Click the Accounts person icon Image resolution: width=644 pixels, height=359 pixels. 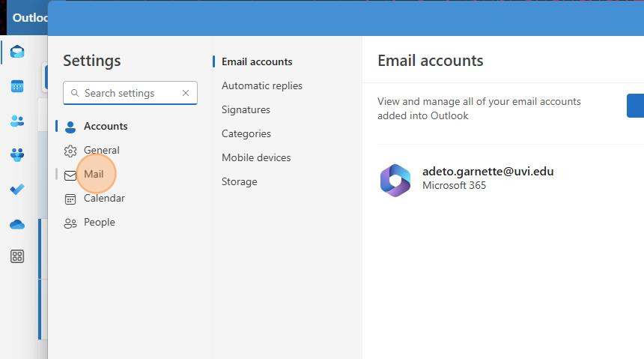[x=70, y=127]
